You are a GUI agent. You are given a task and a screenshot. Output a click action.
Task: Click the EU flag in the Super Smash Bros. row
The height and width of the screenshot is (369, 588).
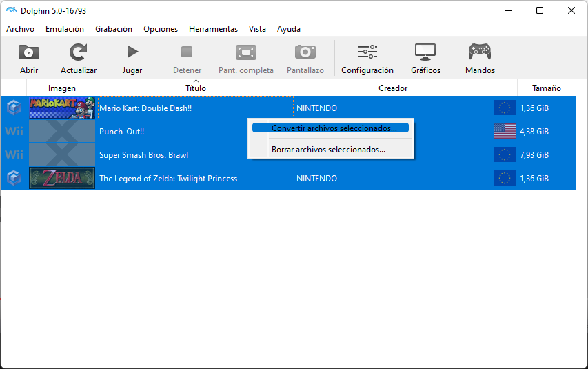505,154
